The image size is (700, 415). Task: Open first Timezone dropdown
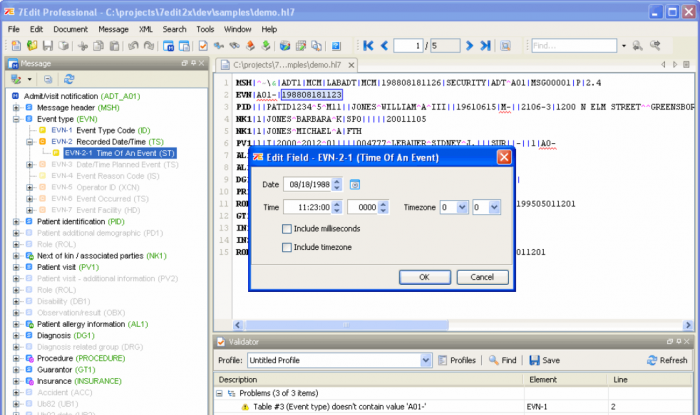click(x=462, y=207)
